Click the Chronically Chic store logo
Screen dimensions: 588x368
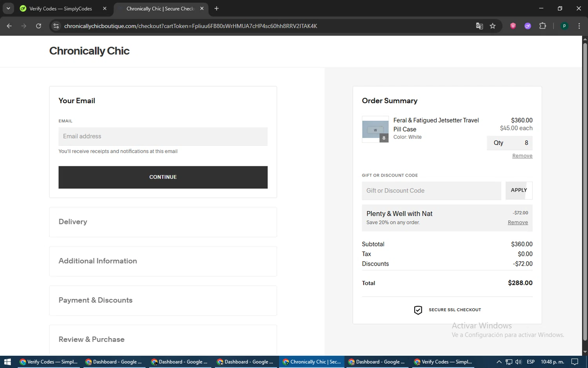click(89, 51)
